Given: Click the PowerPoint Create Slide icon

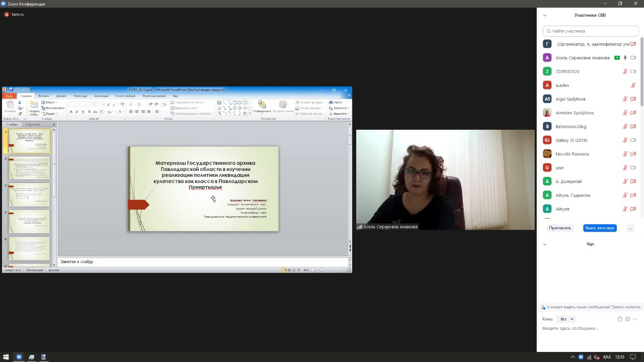Looking at the screenshot, I should [34, 107].
